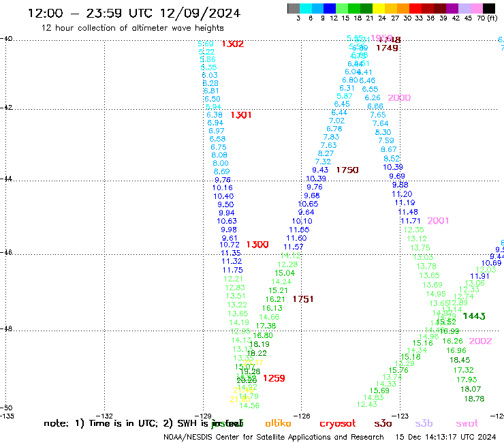Select the longitude axis label -126
Image resolution: width=504 pixels, height=443 pixels.
(302, 416)
